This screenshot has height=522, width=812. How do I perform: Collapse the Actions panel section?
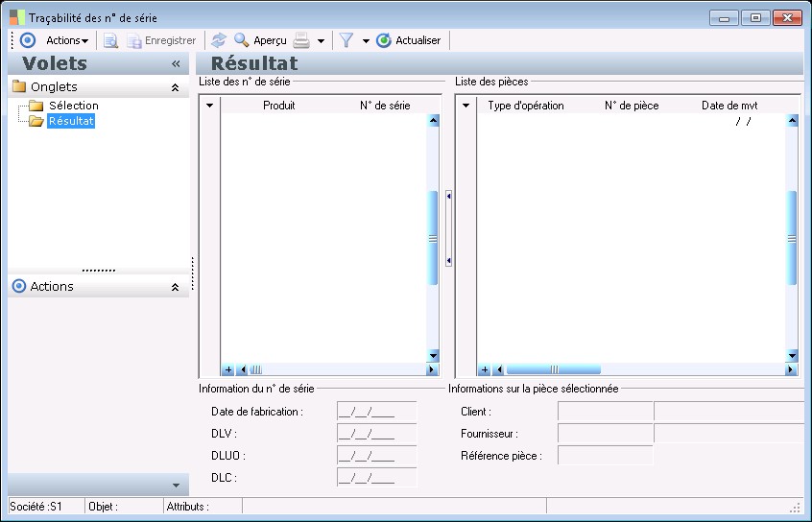click(175, 287)
